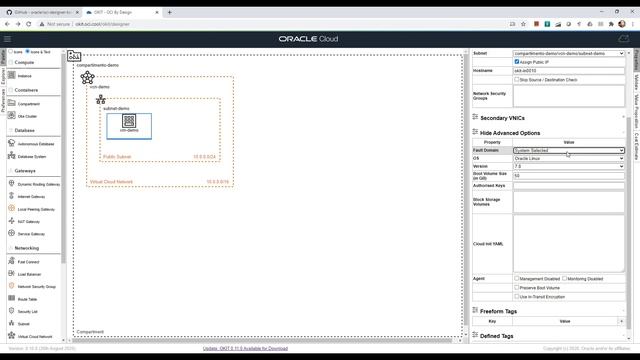Viewport: 640px width, 360px height.
Task: Pick the Internet Gateway icon
Action: 11,196
